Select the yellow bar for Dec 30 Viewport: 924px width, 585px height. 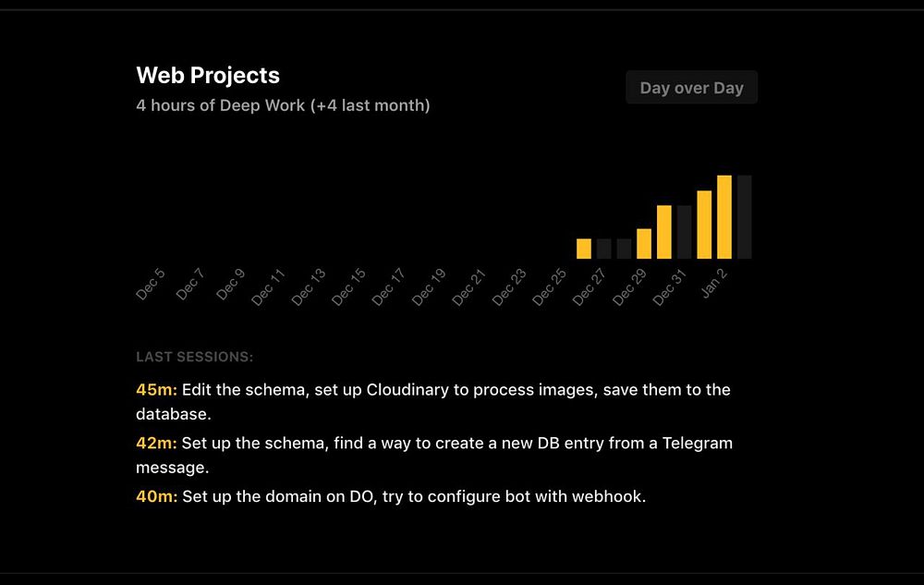coord(664,232)
